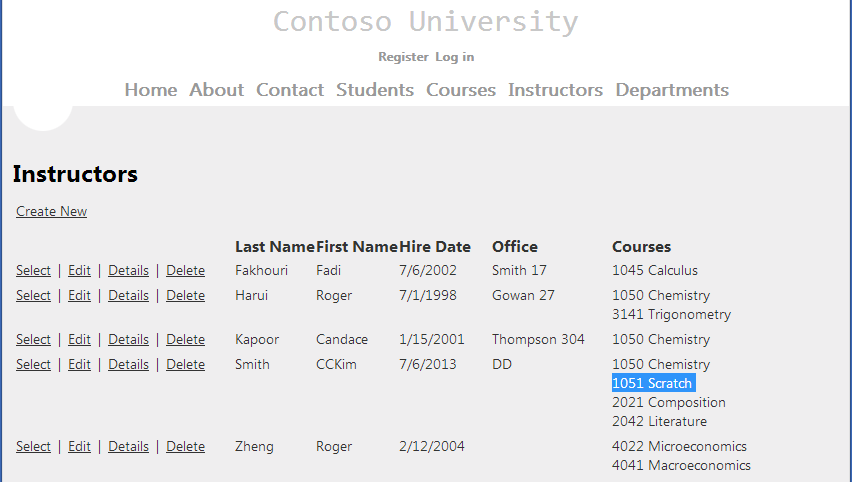852x482 pixels.
Task: Navigate to the Students page
Action: click(x=375, y=90)
